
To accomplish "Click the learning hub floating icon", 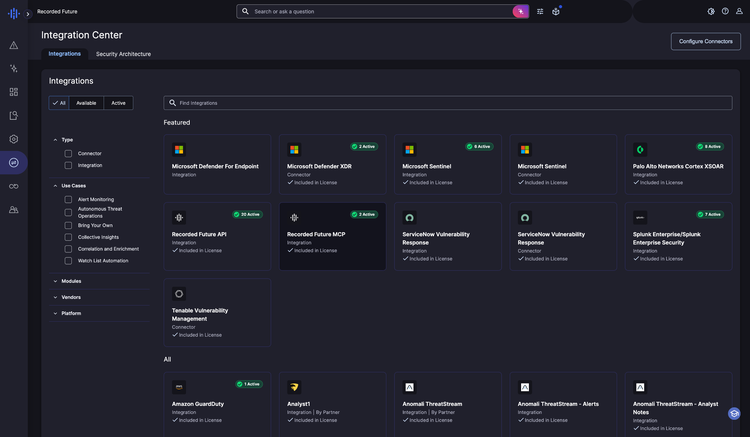I will pyautogui.click(x=734, y=413).
